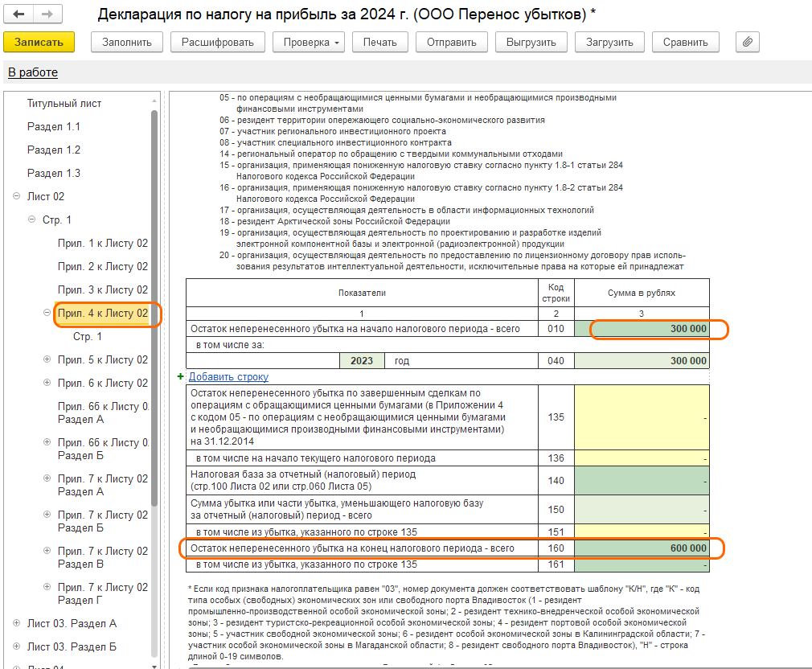Open the В работе status link
The image size is (812, 669).
click(33, 72)
